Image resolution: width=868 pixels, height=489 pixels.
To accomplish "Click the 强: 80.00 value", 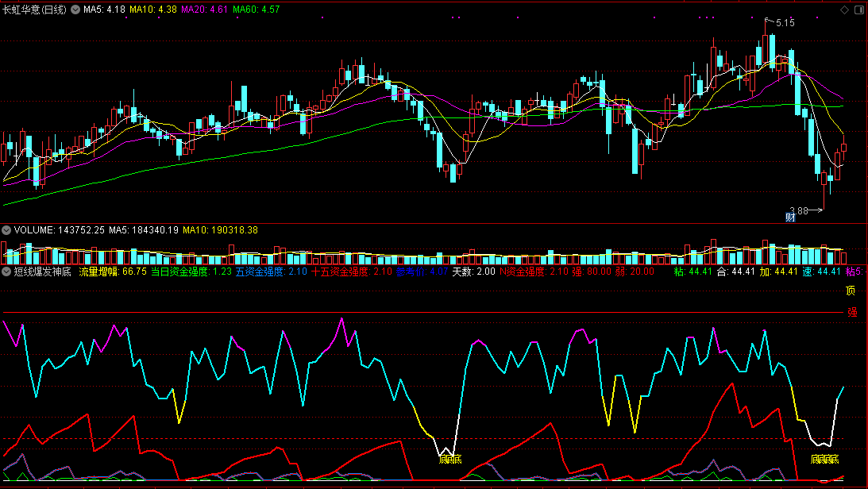I will point(592,271).
